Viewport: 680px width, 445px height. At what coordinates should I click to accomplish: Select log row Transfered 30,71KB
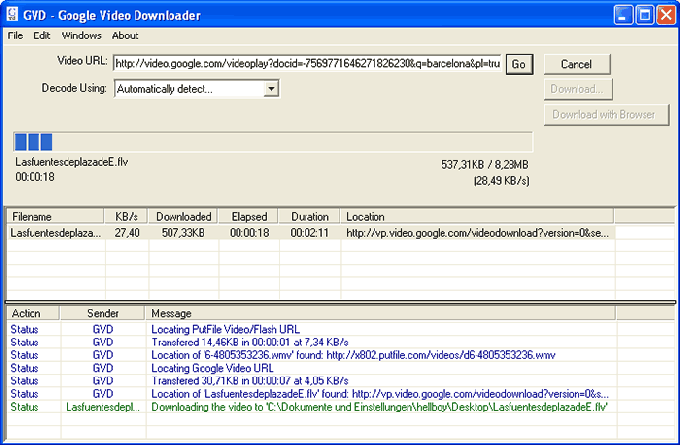click(x=312, y=381)
